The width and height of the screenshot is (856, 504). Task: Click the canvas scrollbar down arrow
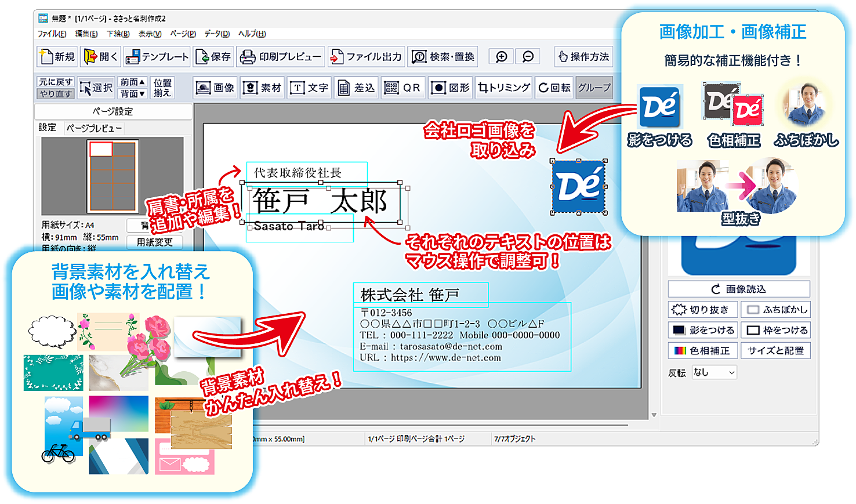pos(654,415)
